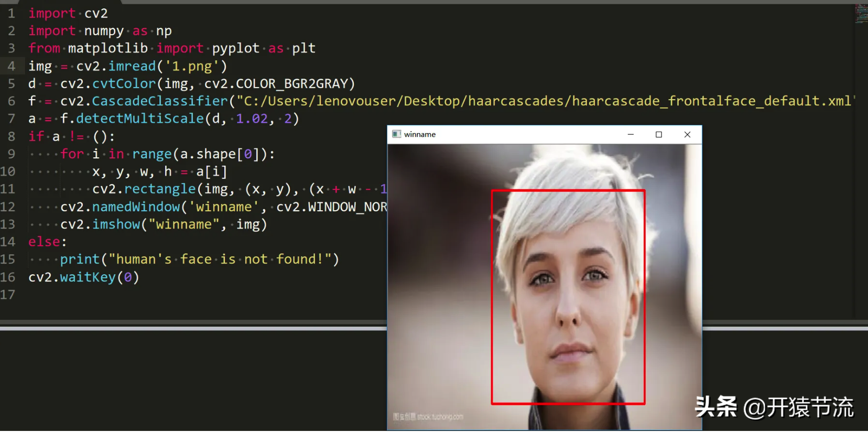Image resolution: width=868 pixels, height=432 pixels.
Task: Click the "human's face is not found!" string
Action: [220, 260]
